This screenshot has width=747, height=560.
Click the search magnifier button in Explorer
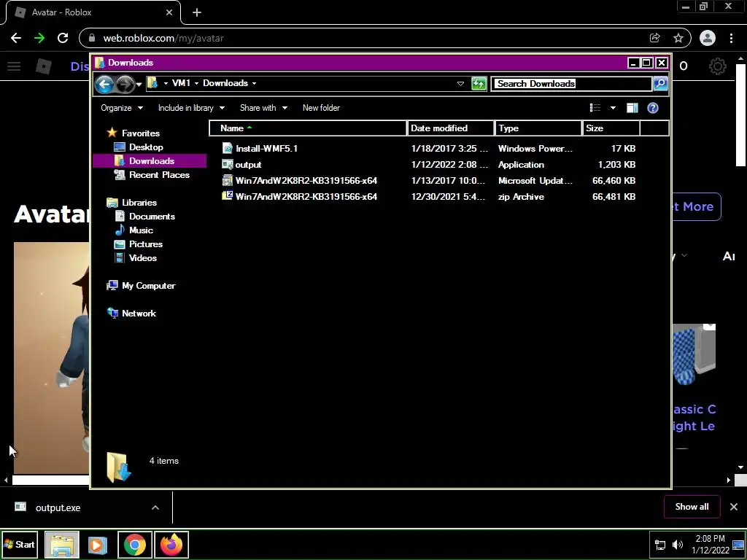click(x=659, y=83)
